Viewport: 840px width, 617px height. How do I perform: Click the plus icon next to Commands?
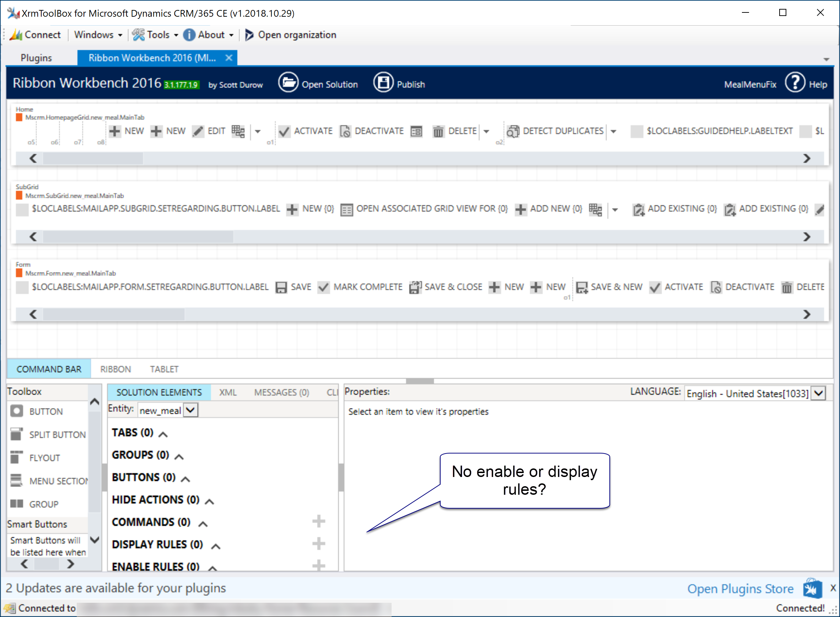pyautogui.click(x=318, y=521)
